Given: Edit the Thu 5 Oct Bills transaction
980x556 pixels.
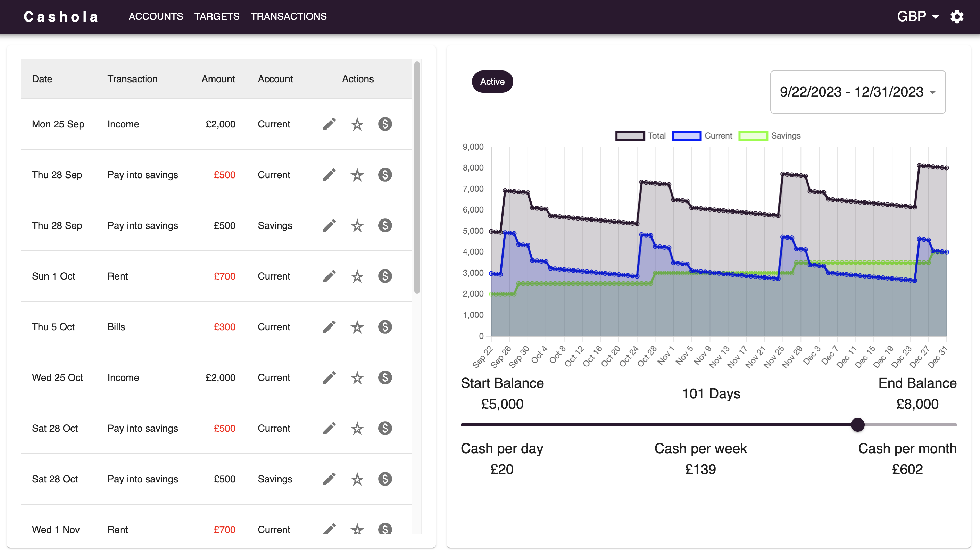Looking at the screenshot, I should tap(329, 327).
